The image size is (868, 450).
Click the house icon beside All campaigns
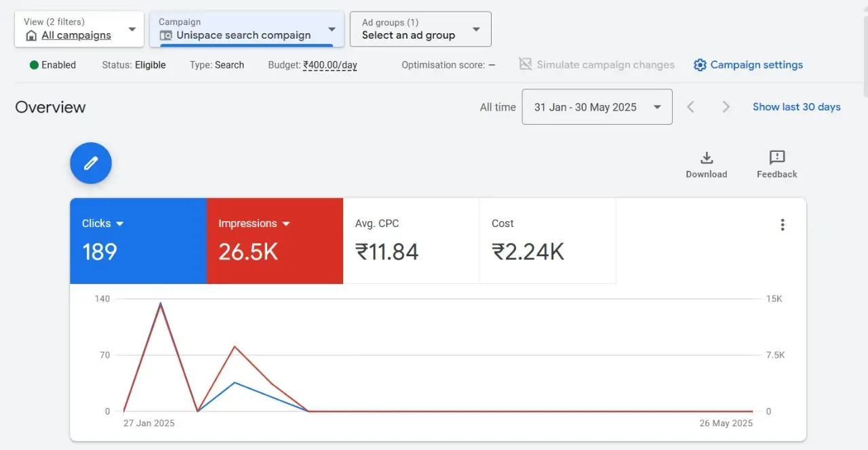point(31,36)
